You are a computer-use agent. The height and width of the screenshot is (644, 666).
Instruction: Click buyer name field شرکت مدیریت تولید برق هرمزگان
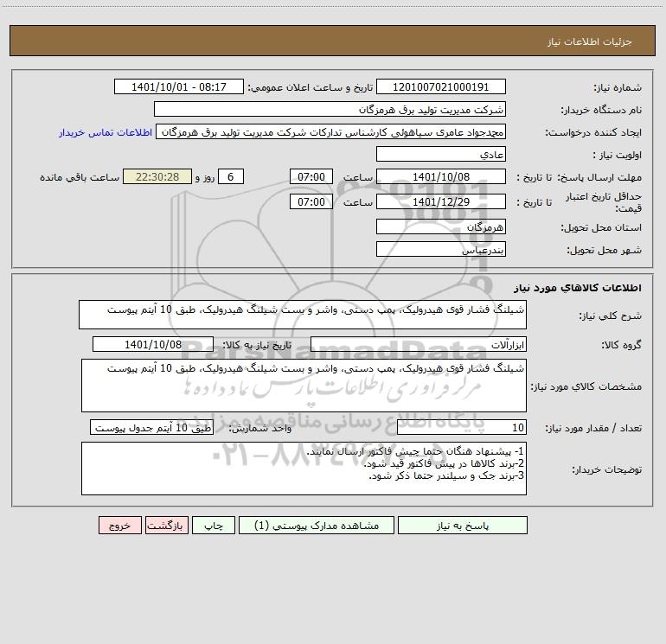point(330,109)
